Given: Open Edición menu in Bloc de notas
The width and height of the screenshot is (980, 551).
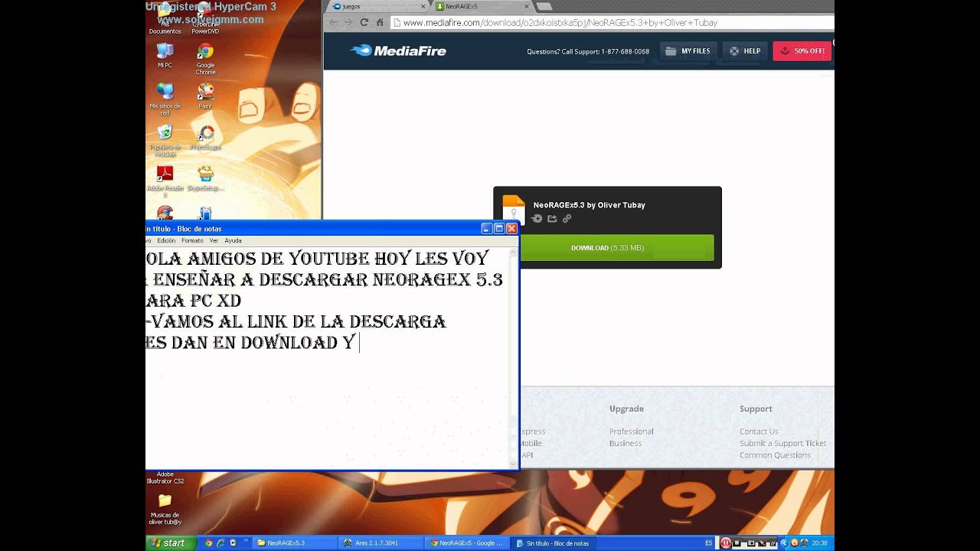Looking at the screenshot, I should [x=166, y=240].
